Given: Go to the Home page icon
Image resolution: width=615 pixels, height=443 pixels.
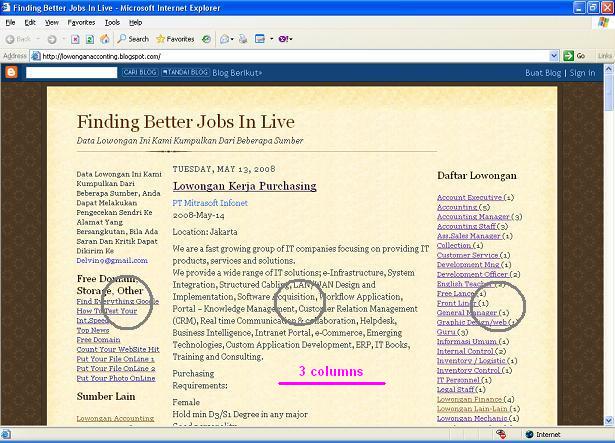Looking at the screenshot, I should coord(105,39).
